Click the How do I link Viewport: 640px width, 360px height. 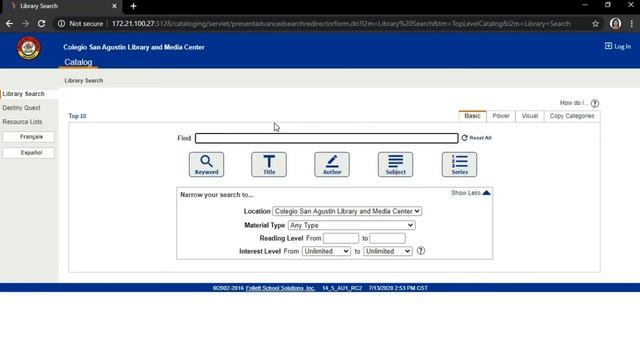[573, 103]
